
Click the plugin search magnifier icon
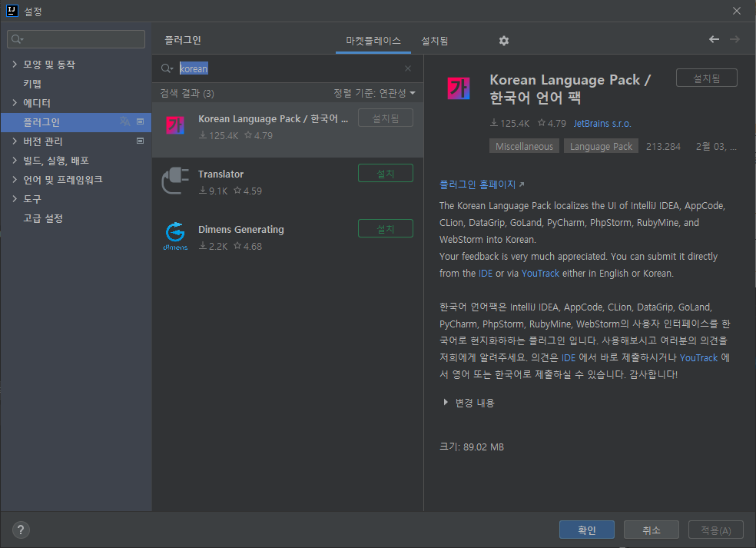[167, 68]
